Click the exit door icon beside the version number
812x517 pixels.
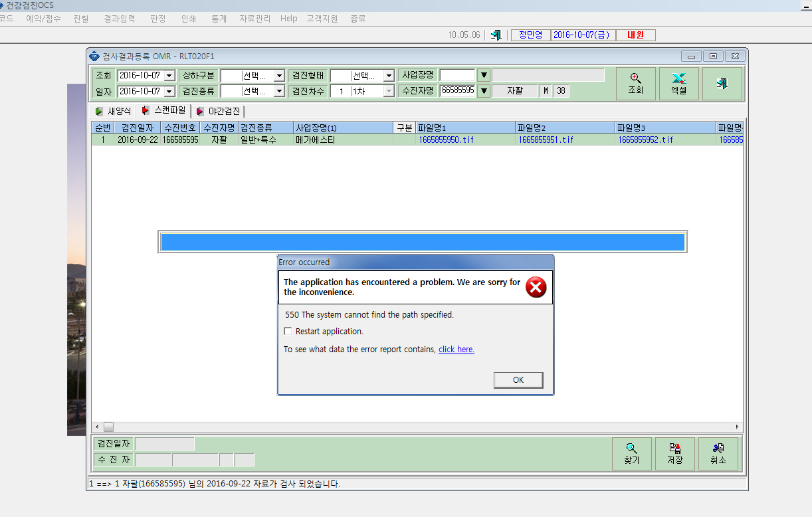(496, 35)
